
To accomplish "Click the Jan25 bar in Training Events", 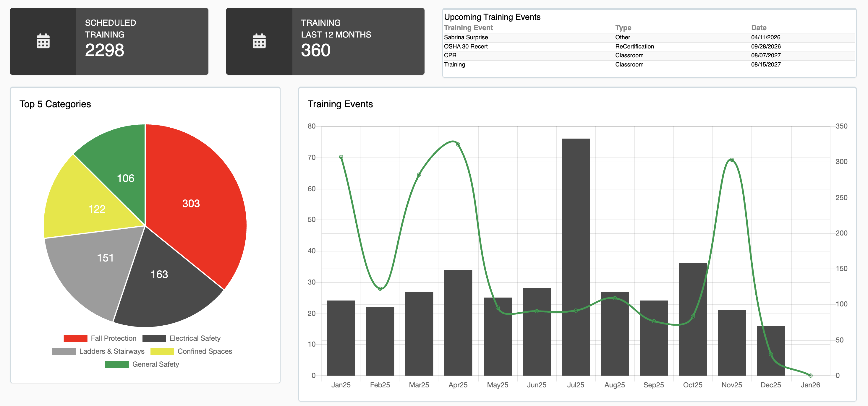I will coord(341,338).
